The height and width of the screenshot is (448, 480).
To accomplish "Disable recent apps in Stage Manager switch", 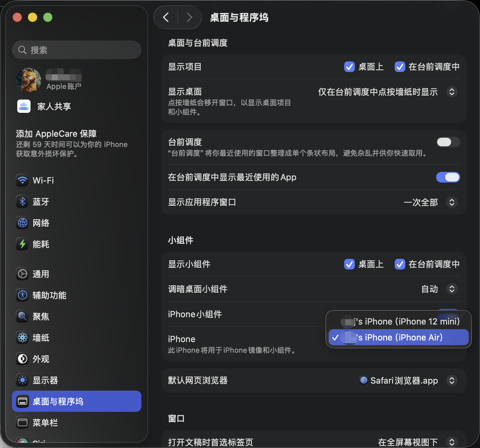I will pyautogui.click(x=447, y=177).
